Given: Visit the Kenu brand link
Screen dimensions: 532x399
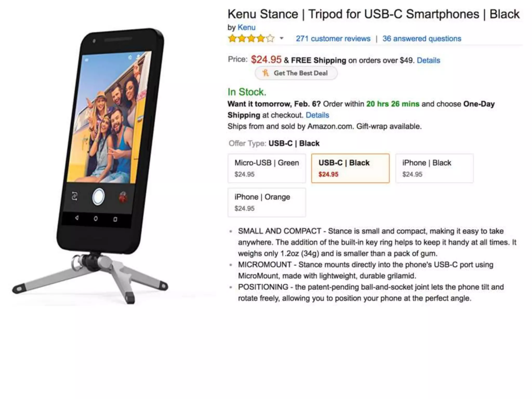Looking at the screenshot, I should pyautogui.click(x=247, y=27).
